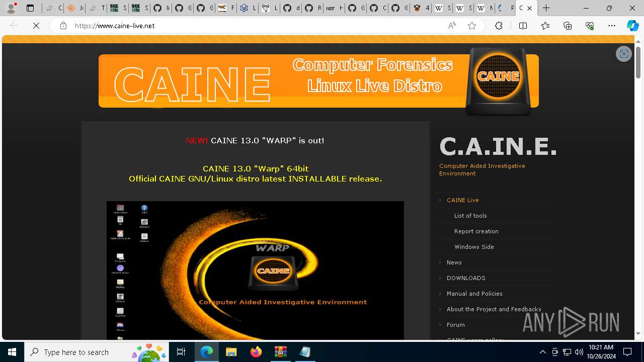Go to the News section
Viewport: 644px width, 362px height.
pos(454,262)
